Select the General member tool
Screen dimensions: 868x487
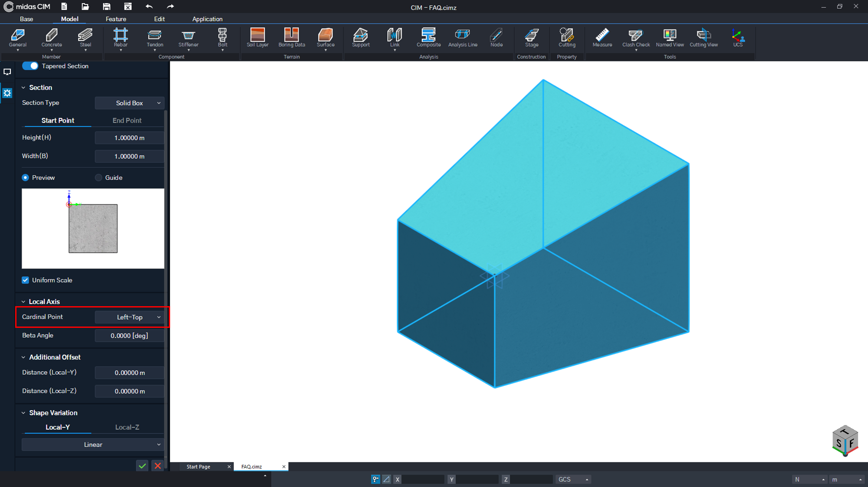(x=18, y=38)
